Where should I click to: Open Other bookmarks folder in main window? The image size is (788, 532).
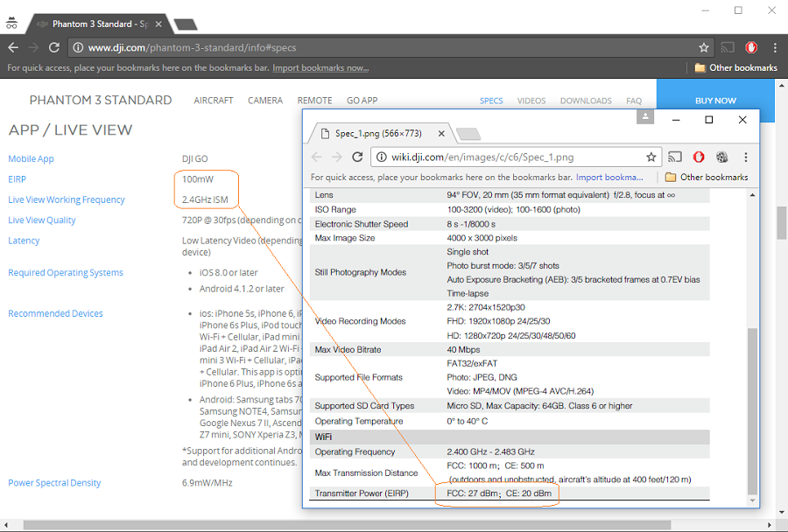(735, 68)
